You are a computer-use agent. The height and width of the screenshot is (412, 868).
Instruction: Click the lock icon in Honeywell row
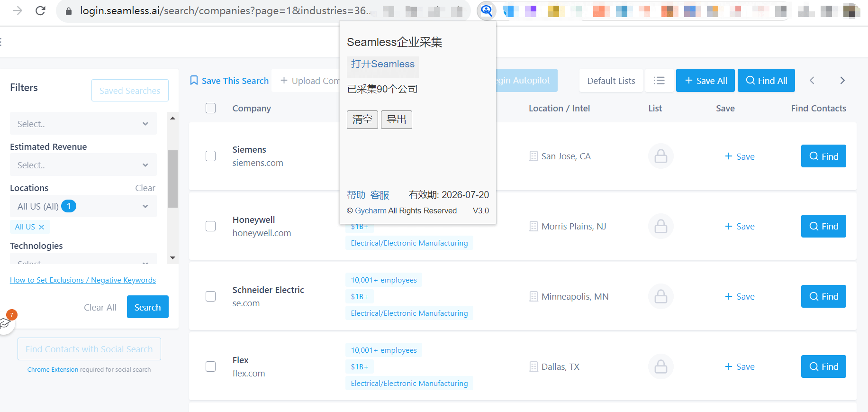[x=660, y=226]
